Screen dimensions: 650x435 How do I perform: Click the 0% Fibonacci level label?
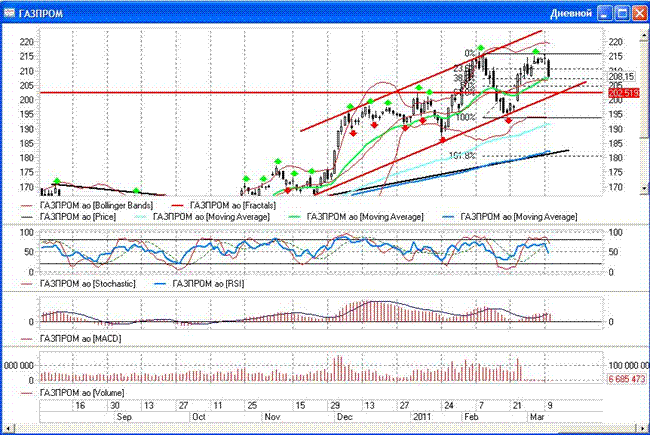pos(470,53)
